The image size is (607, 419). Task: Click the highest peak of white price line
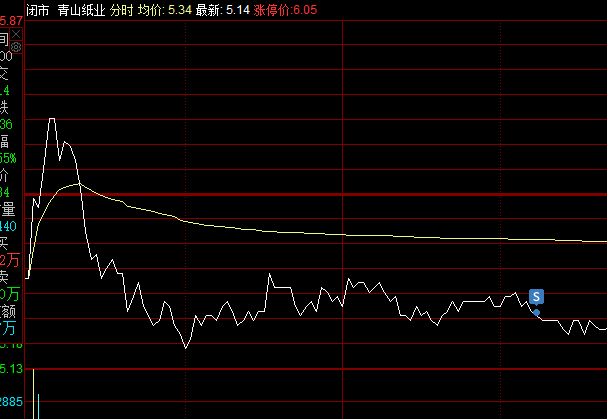click(51, 119)
